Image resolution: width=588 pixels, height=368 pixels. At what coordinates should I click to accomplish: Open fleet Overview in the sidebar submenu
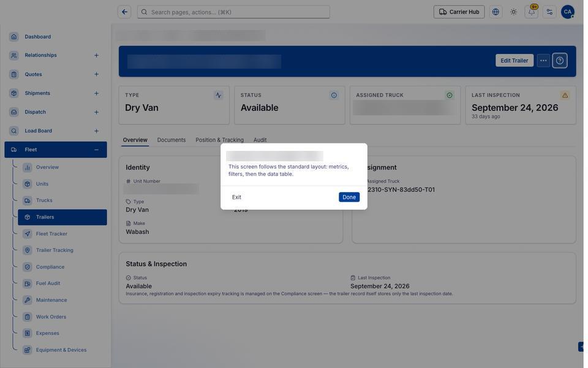[62, 167]
